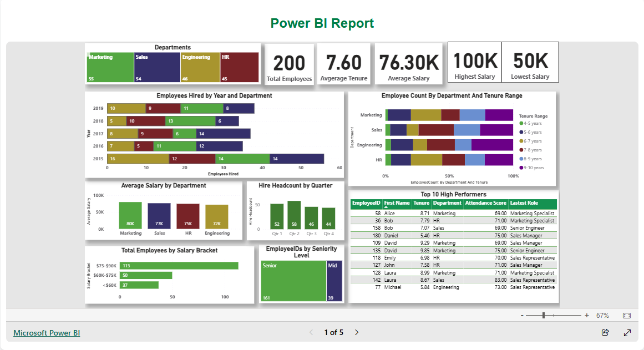644x350 pixels.
Task: Sort table by First Name column header
Action: pyautogui.click(x=397, y=204)
